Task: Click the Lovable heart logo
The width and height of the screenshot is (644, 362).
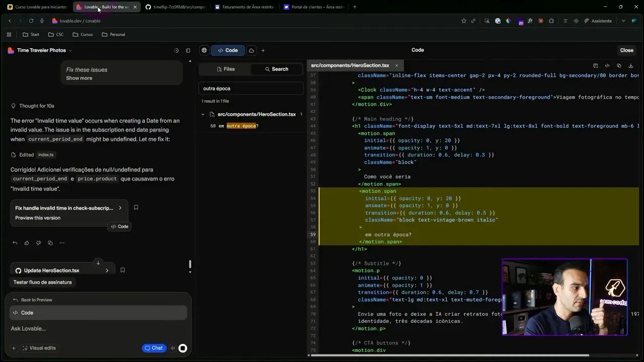Action: (x=10, y=50)
